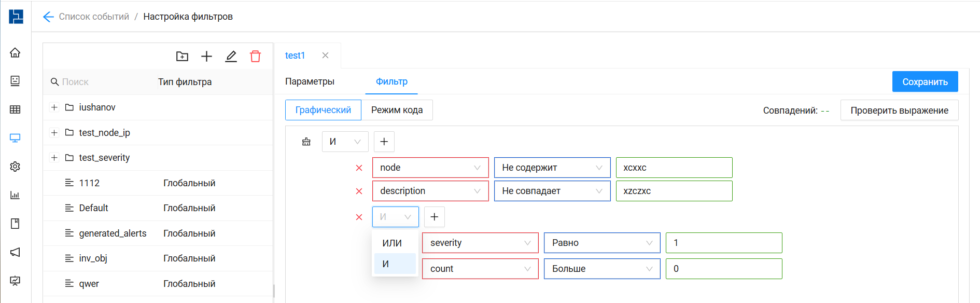Remove the node condition row

pos(359,168)
